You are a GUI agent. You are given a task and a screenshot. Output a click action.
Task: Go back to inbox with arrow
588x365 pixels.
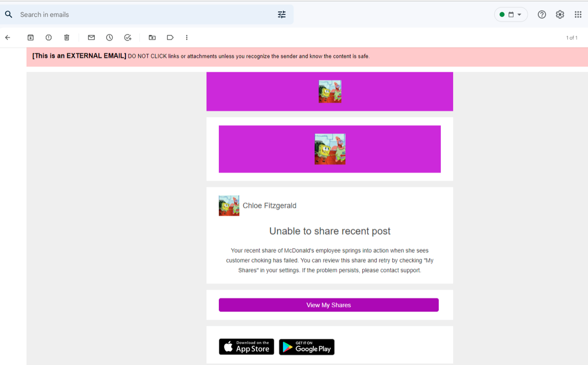(x=7, y=38)
